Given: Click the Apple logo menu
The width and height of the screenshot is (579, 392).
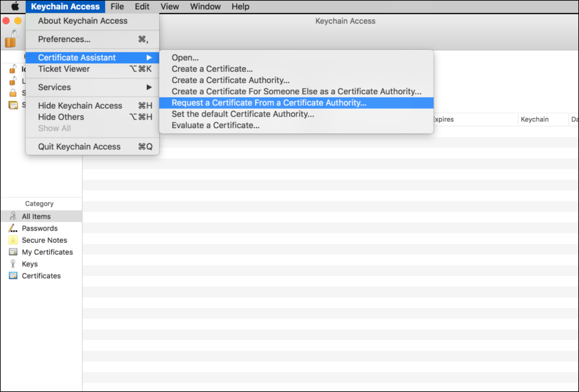Looking at the screenshot, I should pos(15,6).
